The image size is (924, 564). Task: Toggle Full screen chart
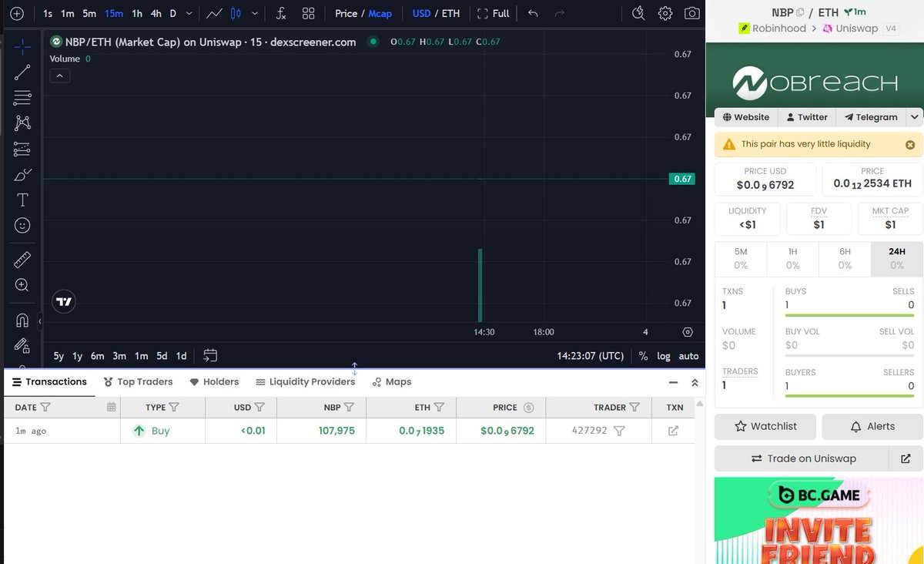[494, 13]
